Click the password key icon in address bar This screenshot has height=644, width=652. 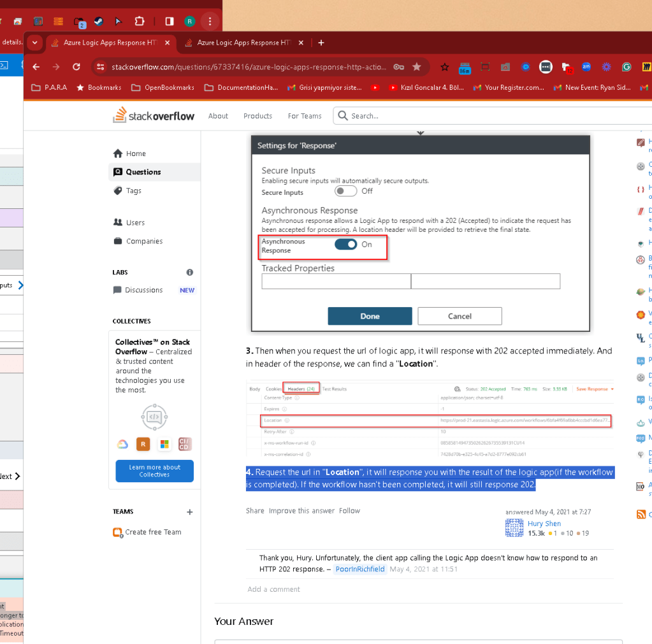(x=399, y=67)
